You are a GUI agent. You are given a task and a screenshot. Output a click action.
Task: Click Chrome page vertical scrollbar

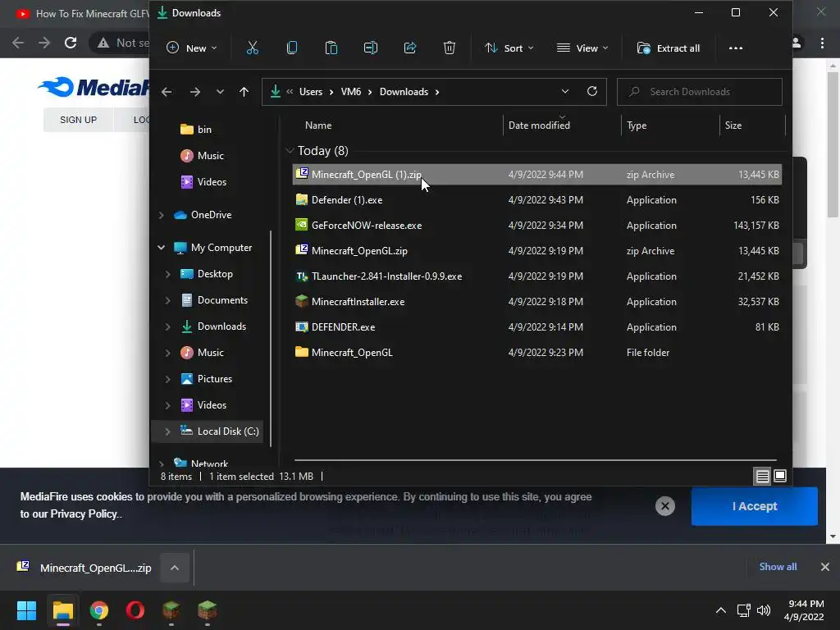[832, 144]
